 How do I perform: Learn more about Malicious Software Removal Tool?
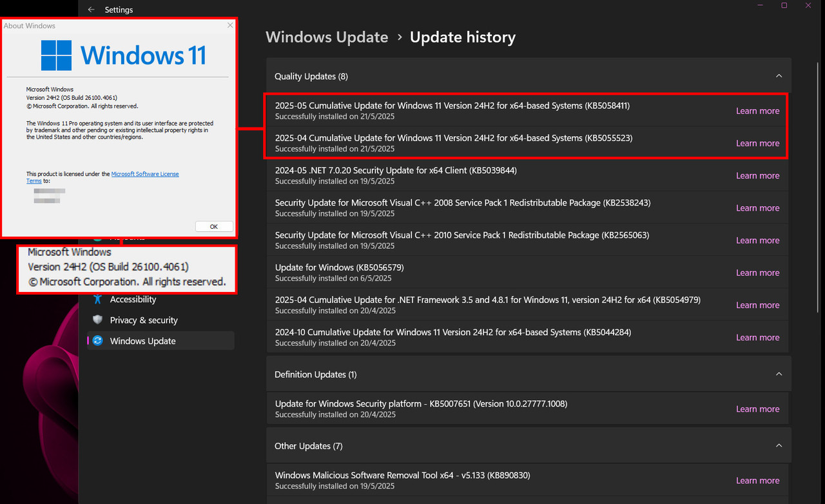click(757, 480)
